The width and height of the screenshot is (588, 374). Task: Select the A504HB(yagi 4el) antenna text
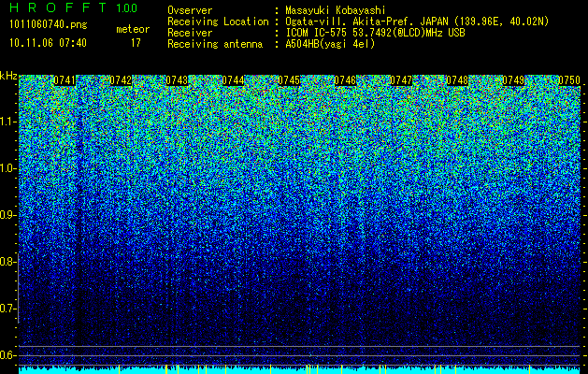pos(330,44)
